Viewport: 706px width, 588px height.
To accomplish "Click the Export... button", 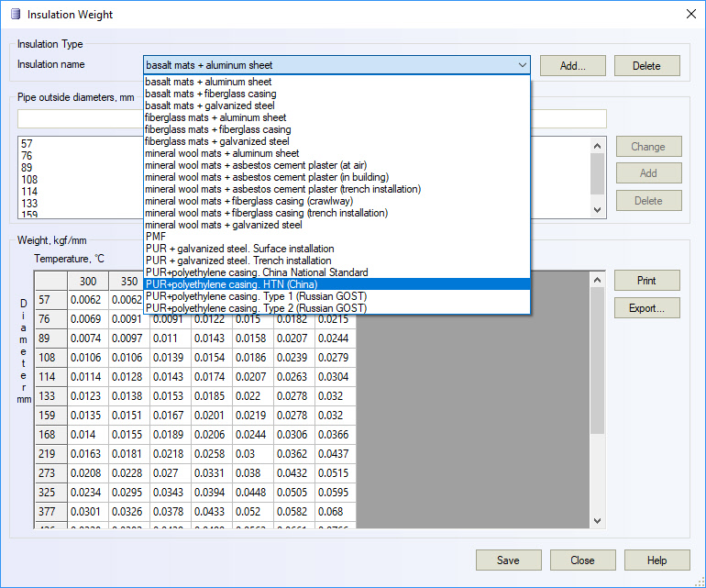I will [x=647, y=308].
